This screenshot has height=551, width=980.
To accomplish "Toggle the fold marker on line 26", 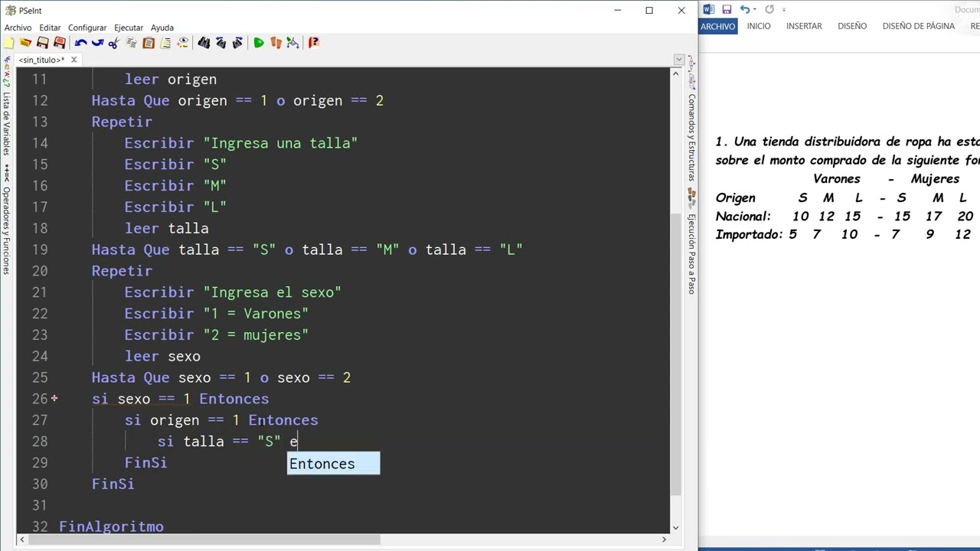I will pos(54,399).
